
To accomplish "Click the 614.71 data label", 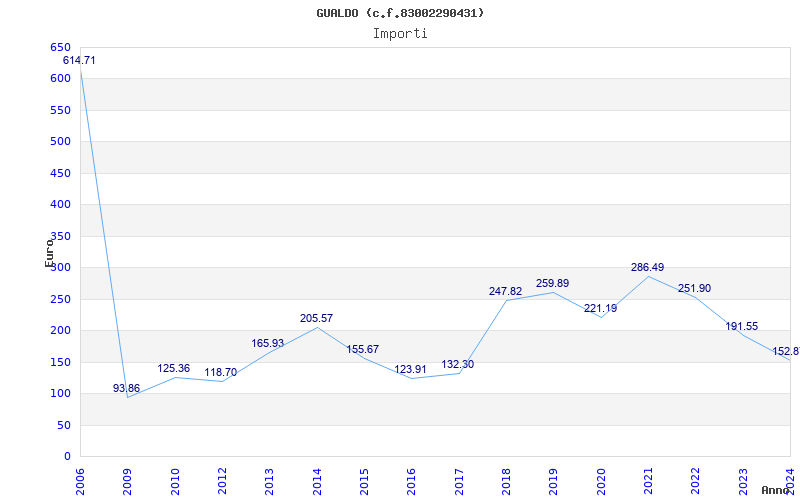I will pos(79,60).
